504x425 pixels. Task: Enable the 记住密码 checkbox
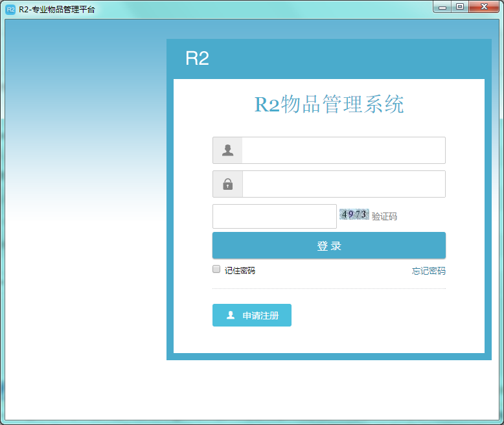click(216, 269)
